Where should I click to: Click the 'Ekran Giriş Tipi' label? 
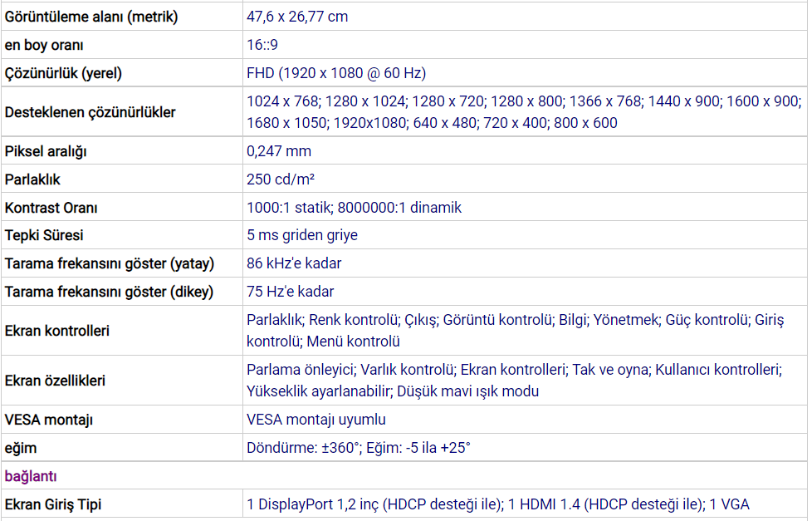pos(53,504)
